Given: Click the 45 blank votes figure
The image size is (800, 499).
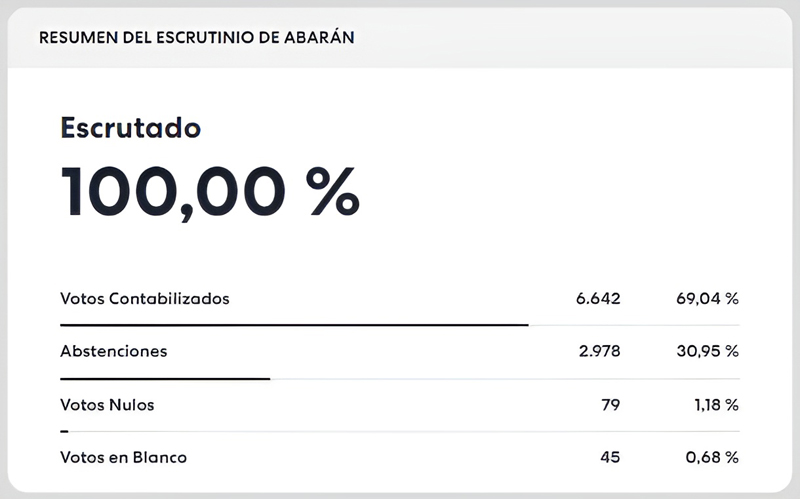Looking at the screenshot, I should (610, 457).
